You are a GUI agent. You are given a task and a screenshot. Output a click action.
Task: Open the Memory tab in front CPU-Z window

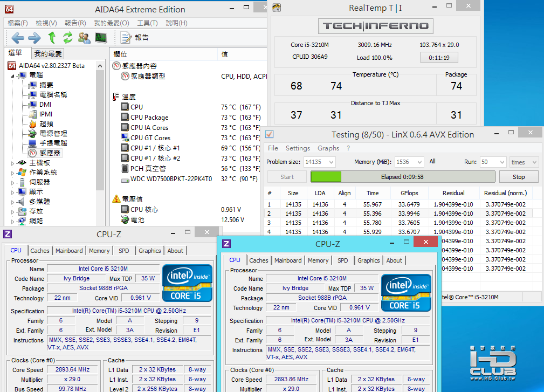[318, 260]
